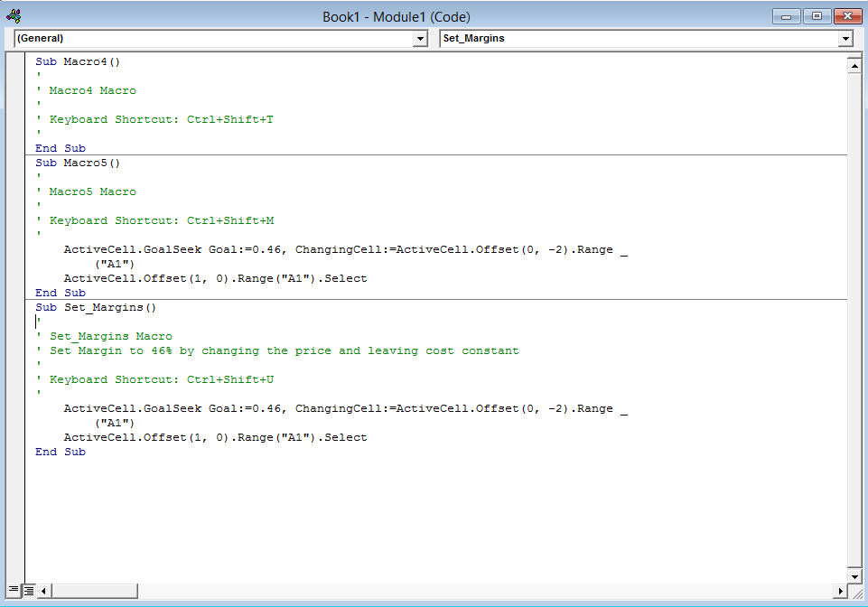Click the VBA module icon in title bar
Image resolution: width=868 pixels, height=607 pixels.
point(14,16)
